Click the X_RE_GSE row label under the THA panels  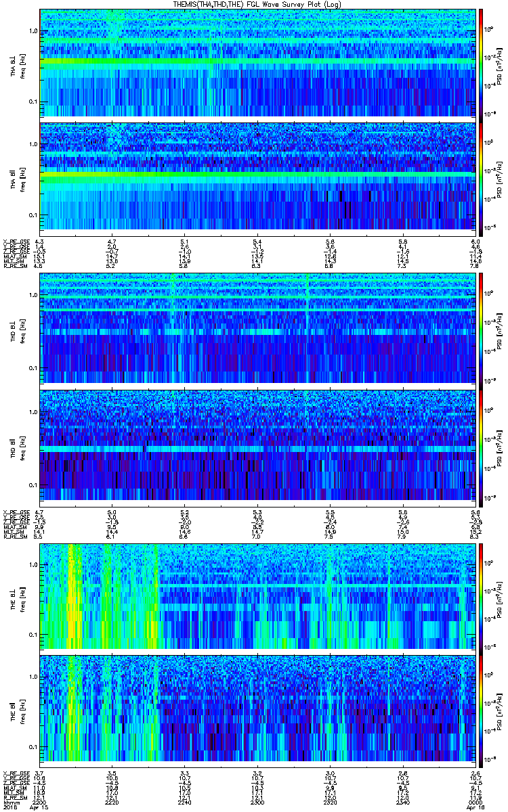coord(15,242)
